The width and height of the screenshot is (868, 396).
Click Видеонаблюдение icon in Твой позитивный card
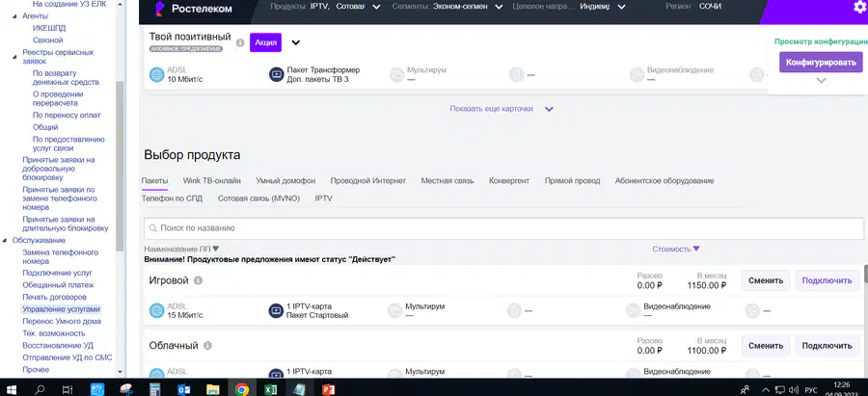[637, 74]
